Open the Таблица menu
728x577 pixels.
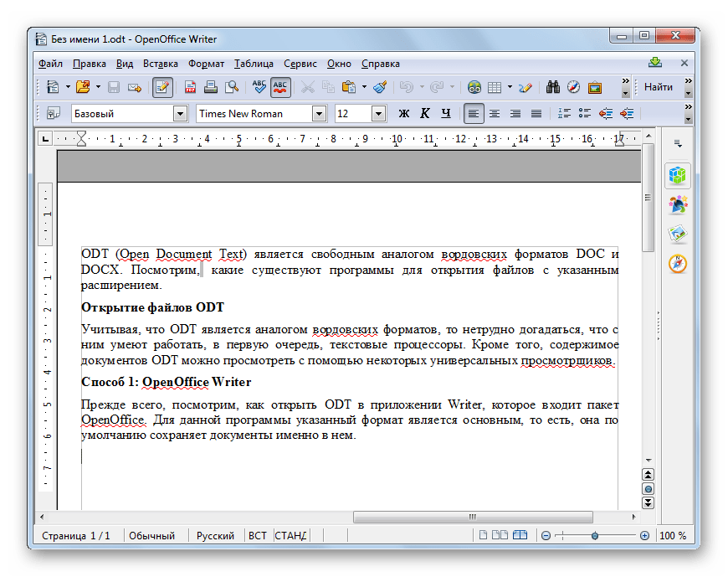pos(254,64)
